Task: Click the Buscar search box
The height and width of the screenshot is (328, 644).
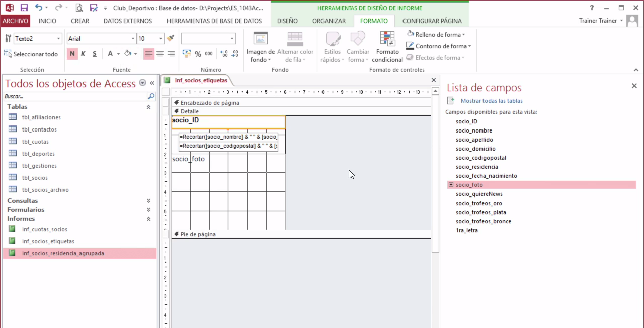Action: [75, 96]
